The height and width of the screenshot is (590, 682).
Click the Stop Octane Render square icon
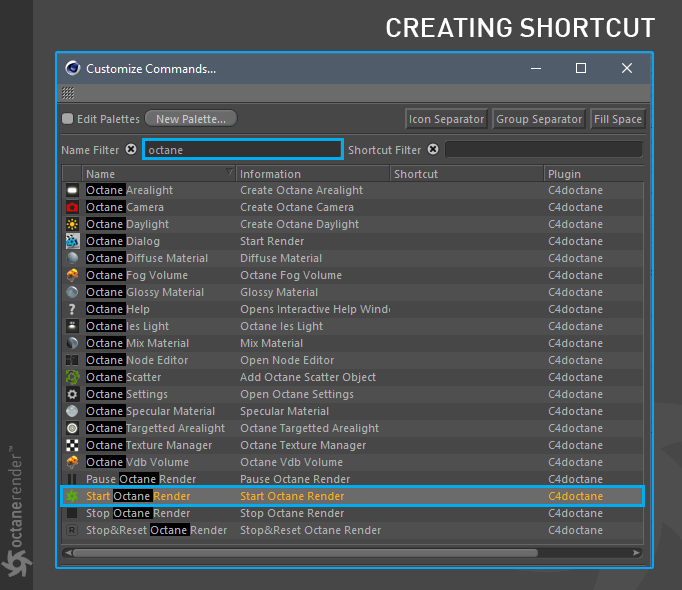click(x=72, y=513)
